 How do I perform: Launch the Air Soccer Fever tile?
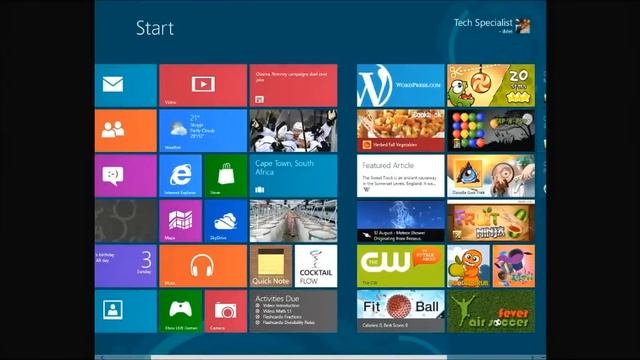pyautogui.click(x=491, y=311)
